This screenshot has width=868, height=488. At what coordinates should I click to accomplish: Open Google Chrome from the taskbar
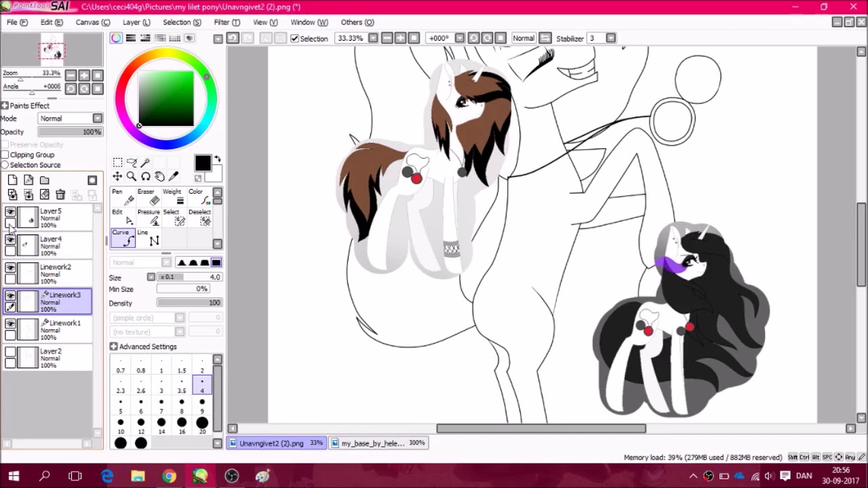pyautogui.click(x=170, y=476)
